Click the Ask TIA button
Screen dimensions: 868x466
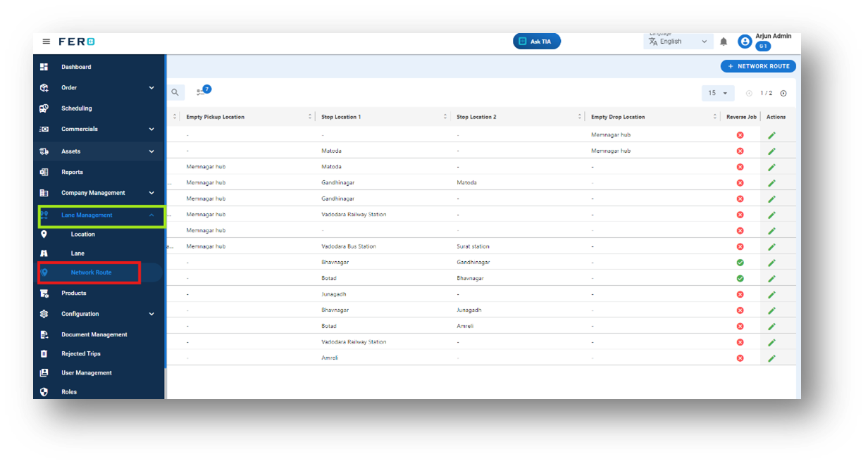click(x=537, y=42)
